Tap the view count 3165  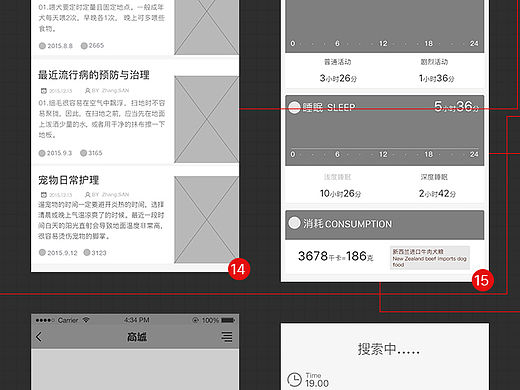click(x=95, y=153)
